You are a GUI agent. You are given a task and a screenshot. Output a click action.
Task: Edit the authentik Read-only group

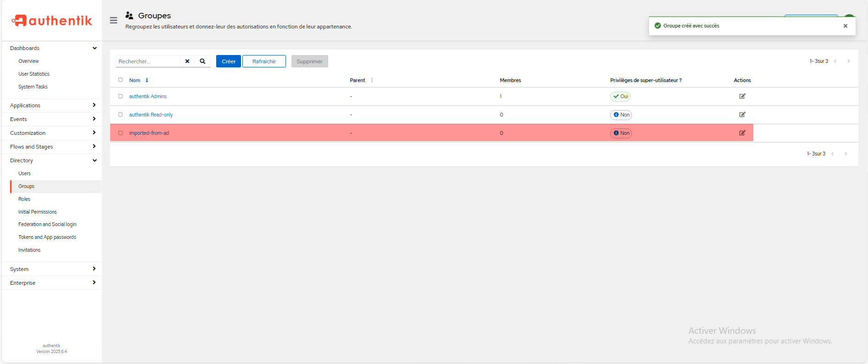pyautogui.click(x=742, y=115)
